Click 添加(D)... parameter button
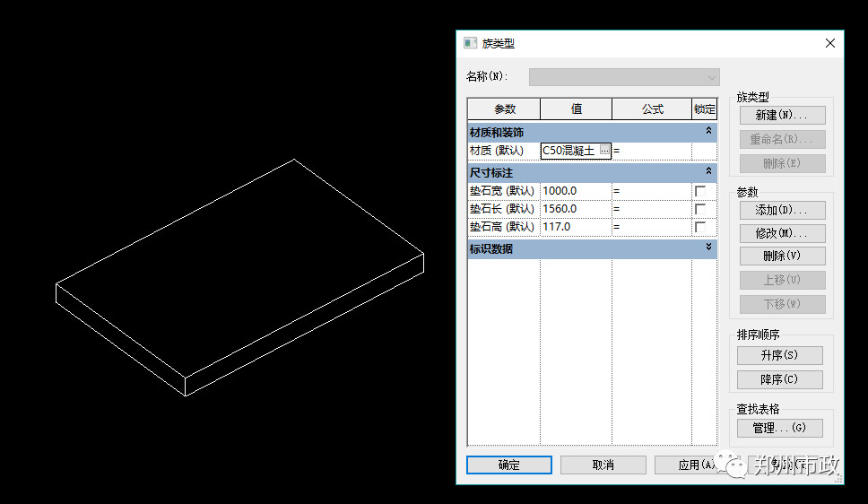 tap(782, 211)
